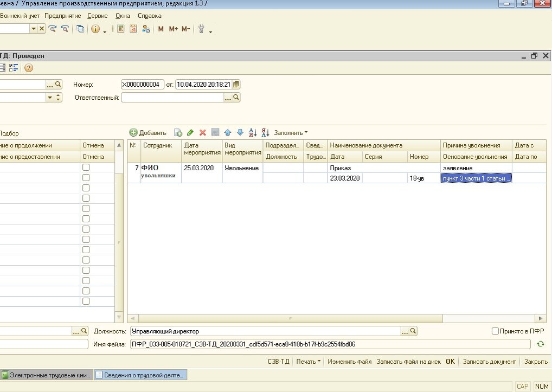
Task: Move row up with blue up arrow
Action: (227, 133)
